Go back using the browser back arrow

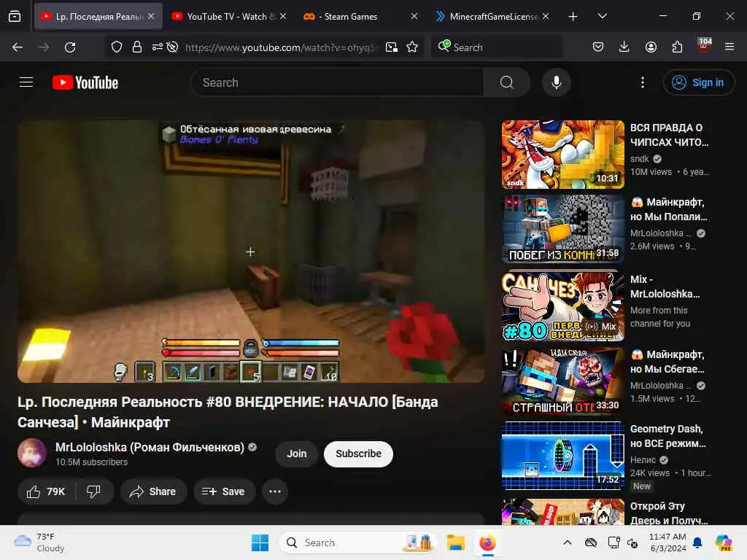[x=18, y=47]
